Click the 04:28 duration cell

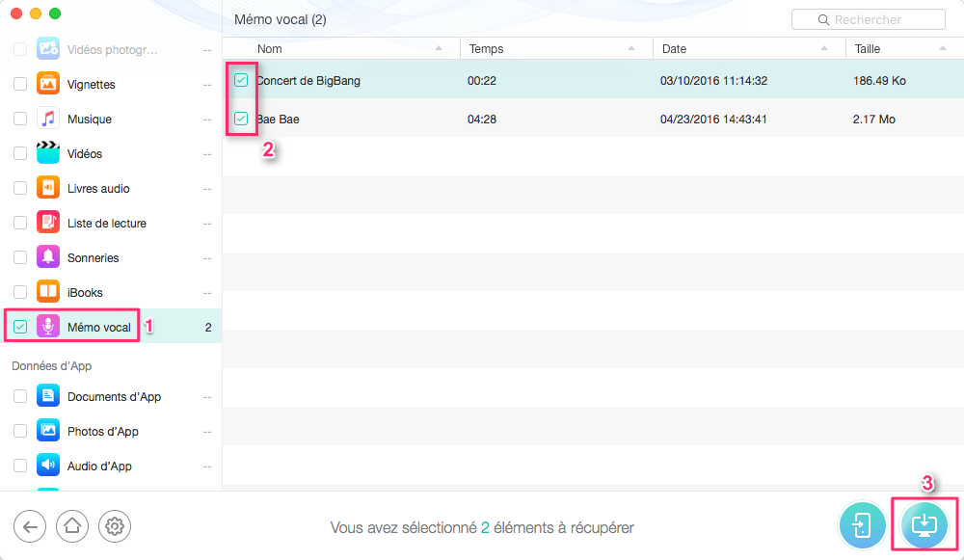tap(481, 120)
